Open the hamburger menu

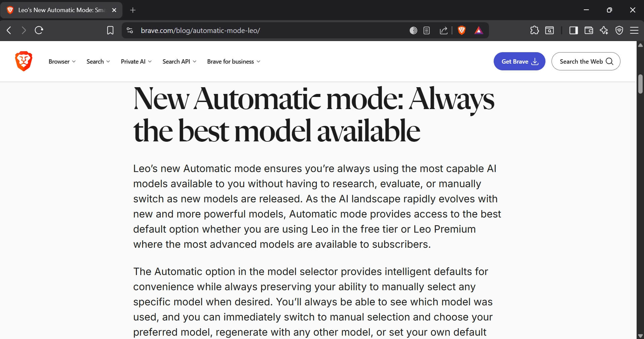tap(635, 30)
